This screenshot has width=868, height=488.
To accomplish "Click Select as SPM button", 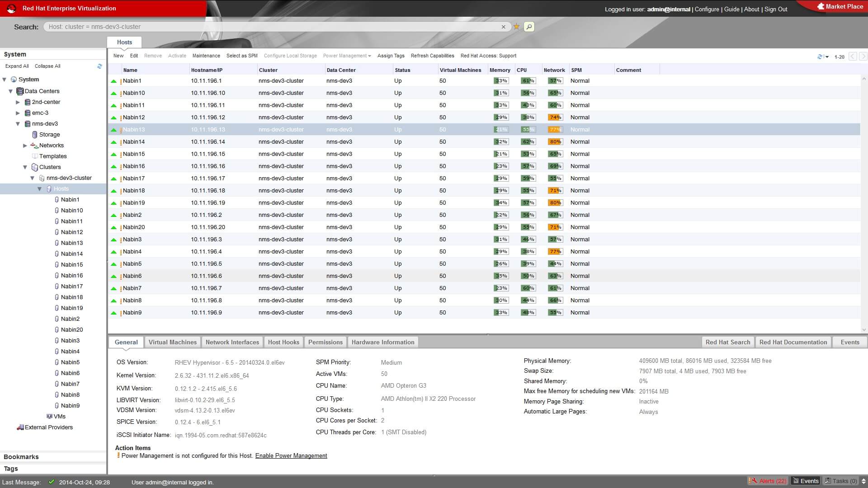I will [242, 56].
